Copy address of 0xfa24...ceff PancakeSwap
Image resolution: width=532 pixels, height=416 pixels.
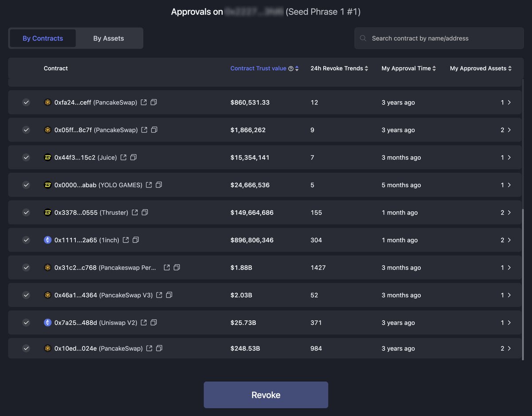(153, 102)
